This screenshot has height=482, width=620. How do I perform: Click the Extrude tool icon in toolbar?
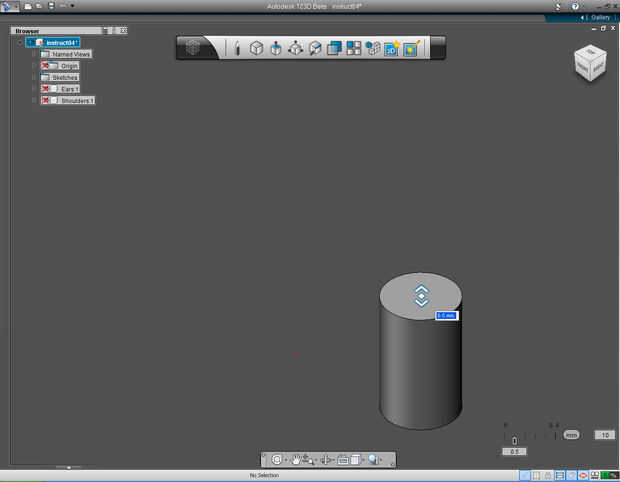pos(276,48)
